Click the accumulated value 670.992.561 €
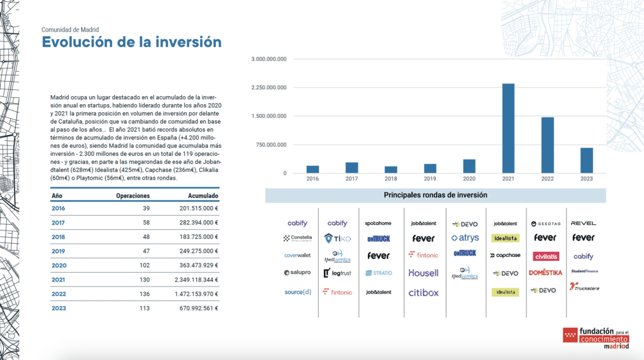Viewport: 644px width, 360px height. tap(199, 308)
